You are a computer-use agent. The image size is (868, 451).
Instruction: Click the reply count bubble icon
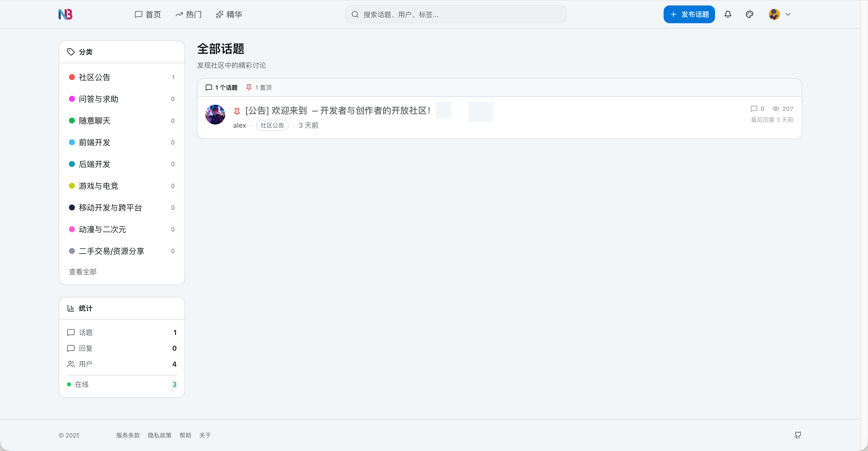tap(754, 108)
